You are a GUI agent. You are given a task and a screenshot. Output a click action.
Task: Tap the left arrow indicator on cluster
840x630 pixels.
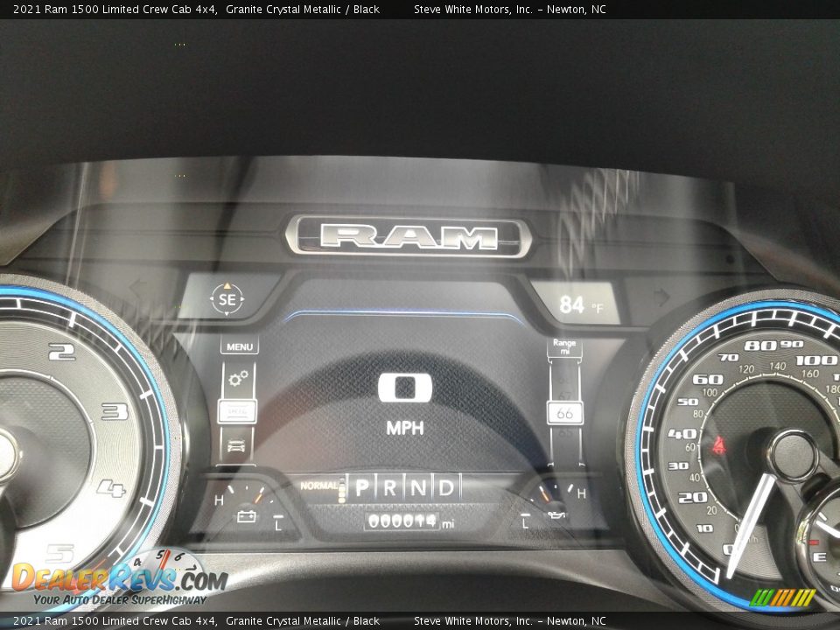coord(137,288)
